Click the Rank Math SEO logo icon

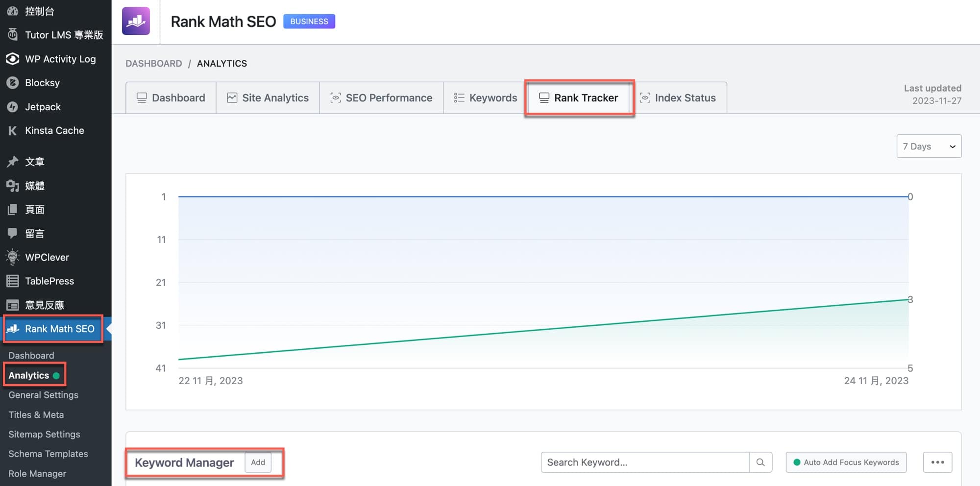[136, 21]
